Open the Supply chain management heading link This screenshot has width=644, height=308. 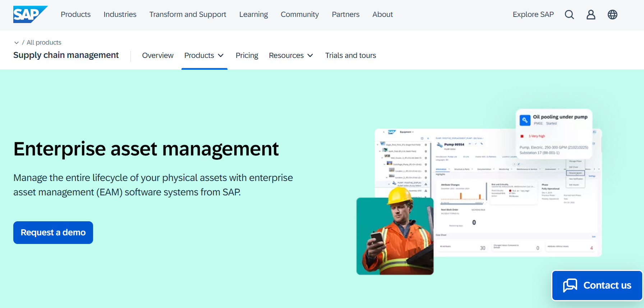tap(66, 55)
